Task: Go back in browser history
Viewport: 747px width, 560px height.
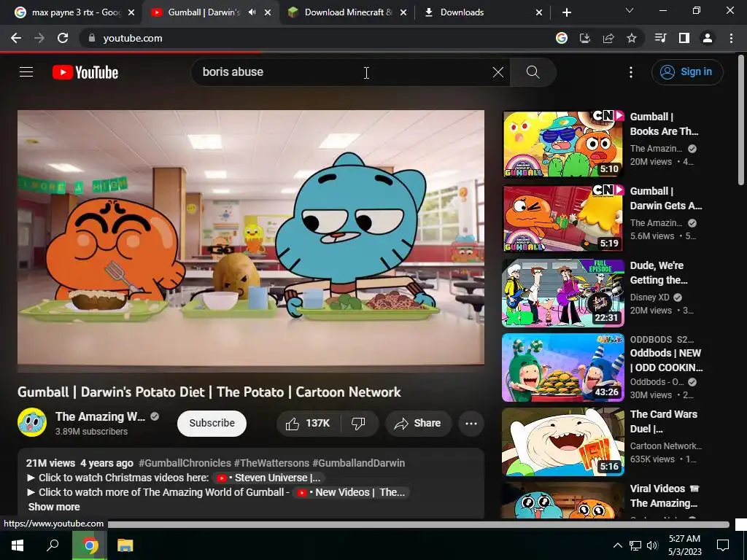Action: (16, 38)
